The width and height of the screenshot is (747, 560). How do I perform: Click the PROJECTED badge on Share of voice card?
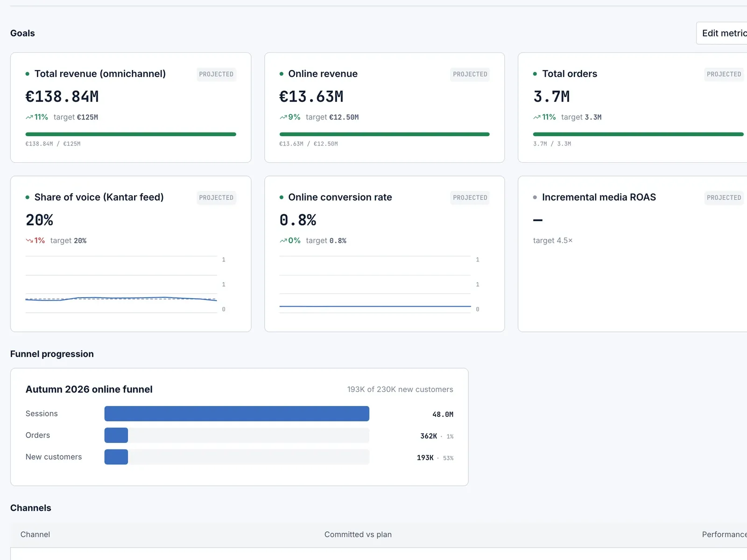[x=216, y=197]
